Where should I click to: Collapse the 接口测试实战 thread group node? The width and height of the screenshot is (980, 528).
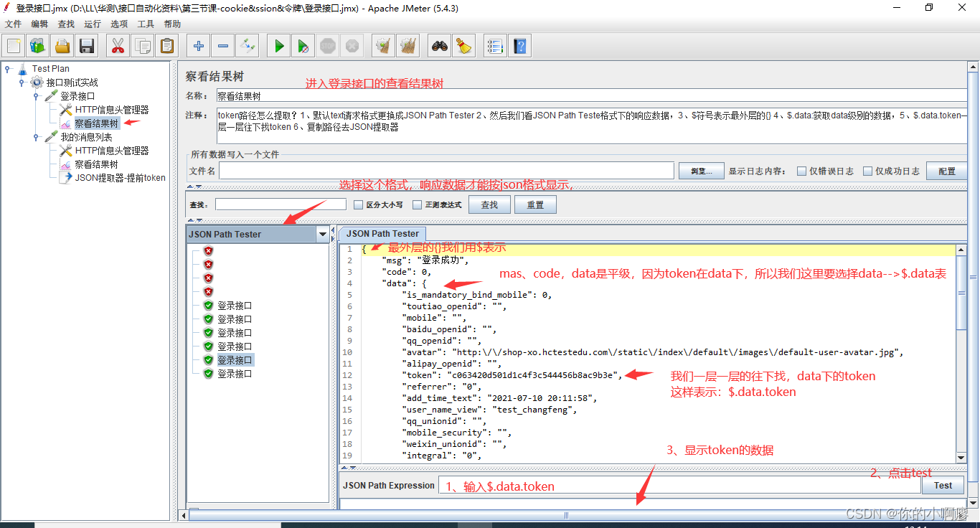coord(22,82)
